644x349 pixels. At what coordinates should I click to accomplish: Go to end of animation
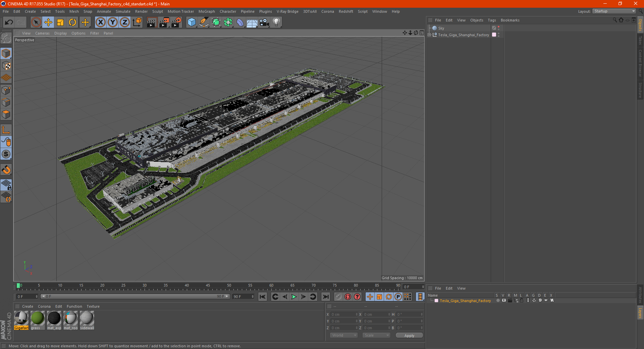tap(326, 297)
